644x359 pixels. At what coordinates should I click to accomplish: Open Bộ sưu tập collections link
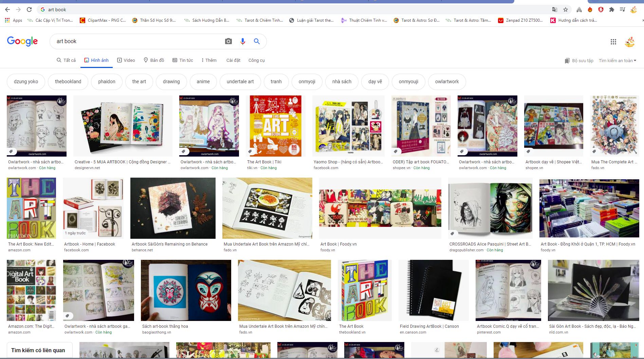(x=579, y=60)
